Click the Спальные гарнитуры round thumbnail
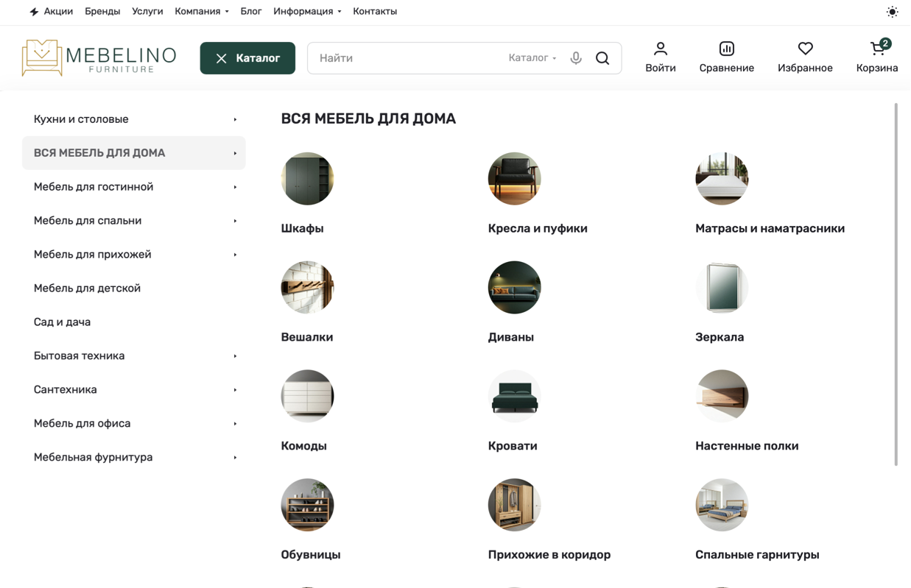 pos(722,506)
